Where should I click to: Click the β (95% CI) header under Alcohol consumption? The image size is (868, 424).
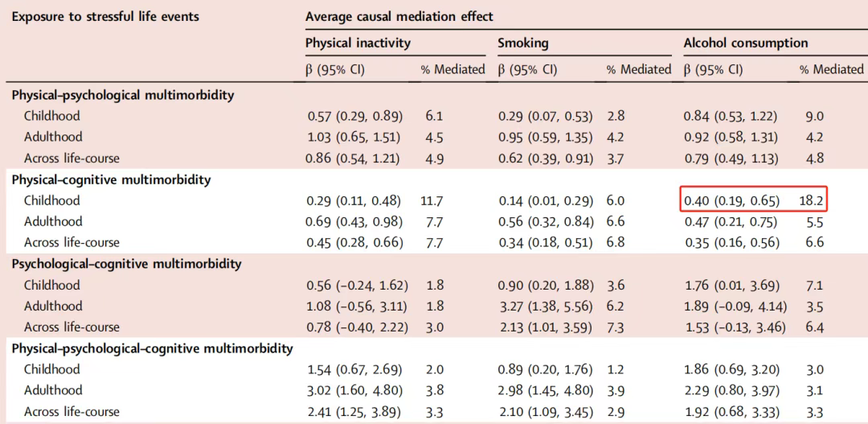pos(714,70)
